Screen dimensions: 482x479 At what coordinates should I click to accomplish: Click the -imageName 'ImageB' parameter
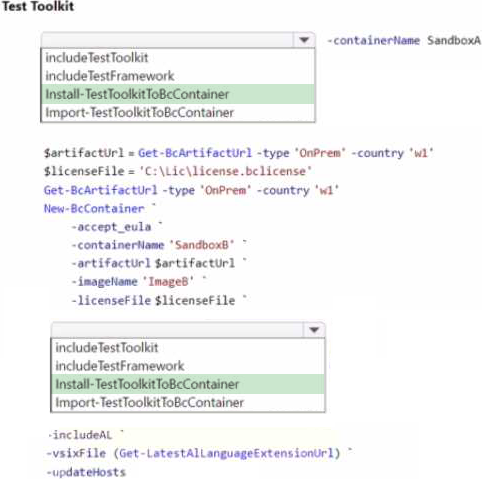[133, 282]
